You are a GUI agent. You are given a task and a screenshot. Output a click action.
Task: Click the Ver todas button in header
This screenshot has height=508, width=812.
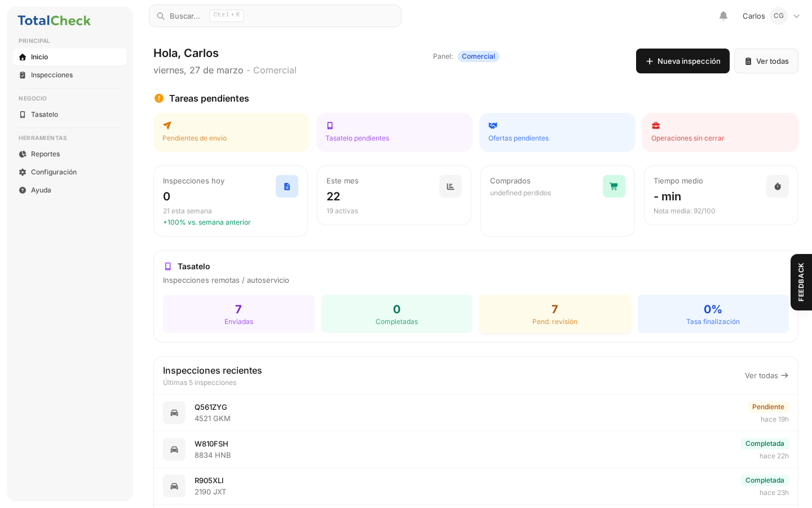pos(766,61)
